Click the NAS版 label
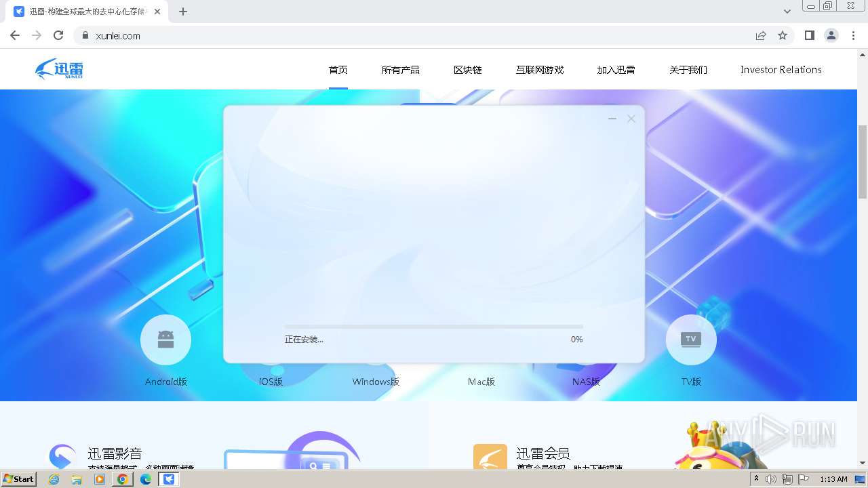Image resolution: width=868 pixels, height=488 pixels. tap(587, 382)
